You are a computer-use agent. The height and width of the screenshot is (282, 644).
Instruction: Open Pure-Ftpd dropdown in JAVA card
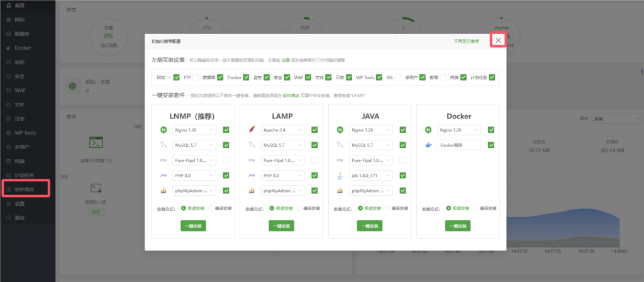[x=371, y=161]
